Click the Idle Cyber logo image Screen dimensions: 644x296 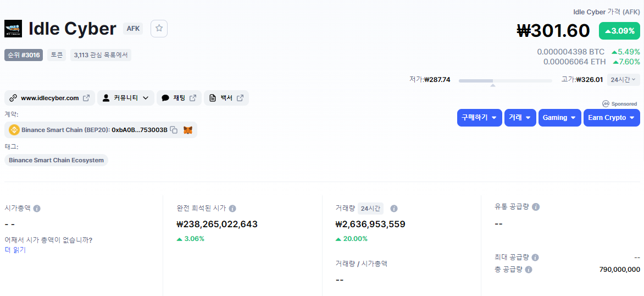pyautogui.click(x=13, y=29)
